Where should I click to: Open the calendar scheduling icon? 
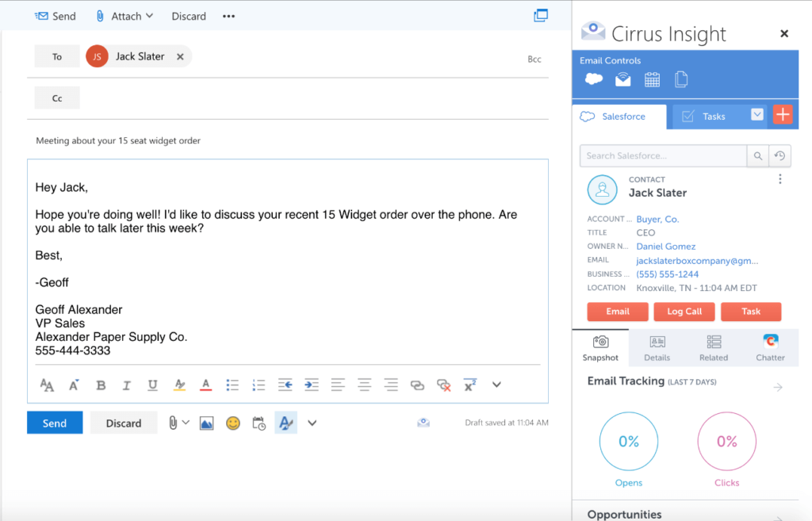click(x=259, y=423)
